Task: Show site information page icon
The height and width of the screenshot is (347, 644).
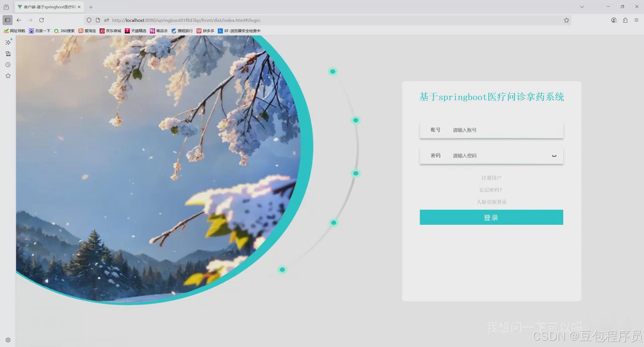Action: [98, 20]
